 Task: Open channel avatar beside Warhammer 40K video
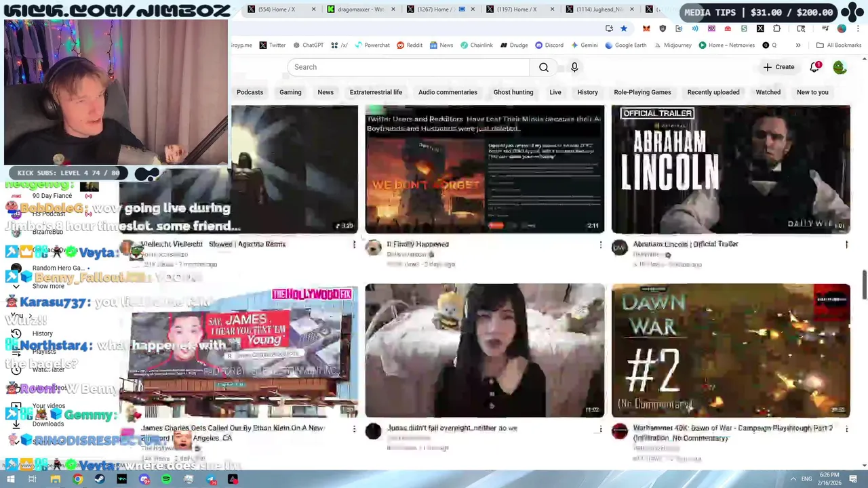(620, 432)
